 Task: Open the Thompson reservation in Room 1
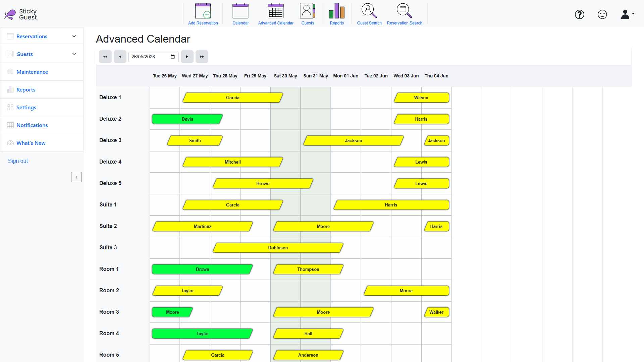308,269
